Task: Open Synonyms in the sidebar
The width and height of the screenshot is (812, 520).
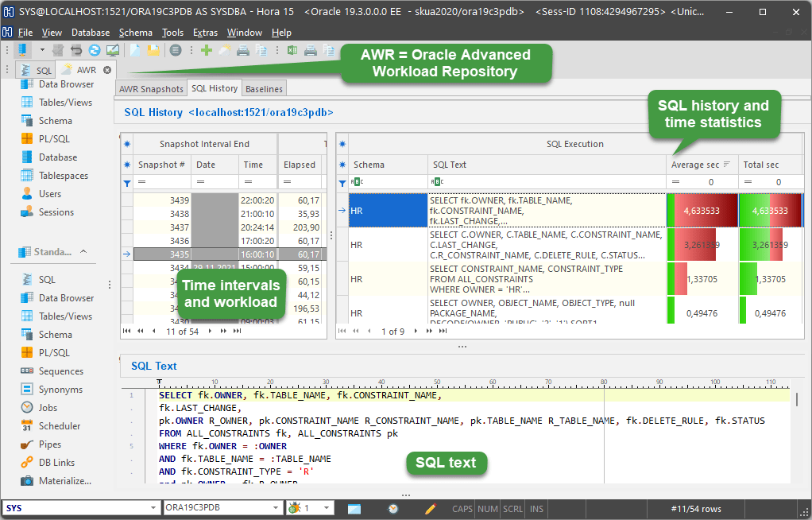Action: coord(52,390)
